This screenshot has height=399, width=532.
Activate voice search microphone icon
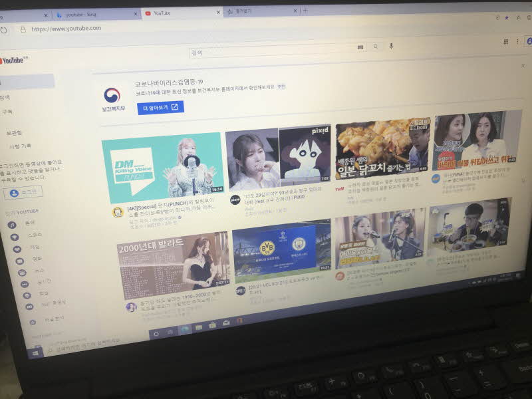[391, 46]
